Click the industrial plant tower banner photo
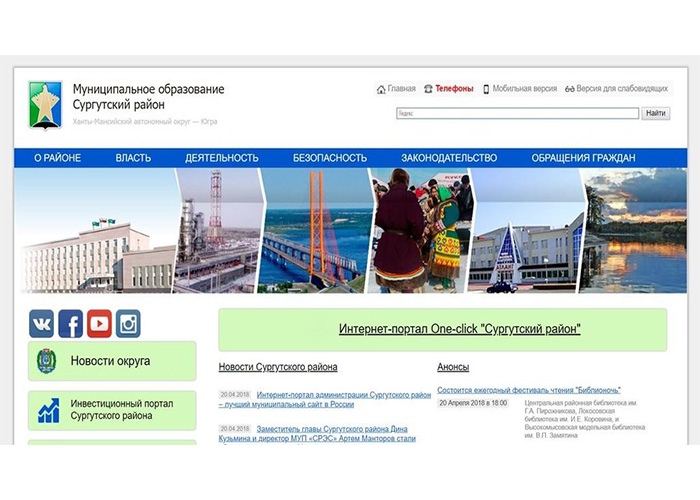The width and height of the screenshot is (700, 500). tap(217, 231)
